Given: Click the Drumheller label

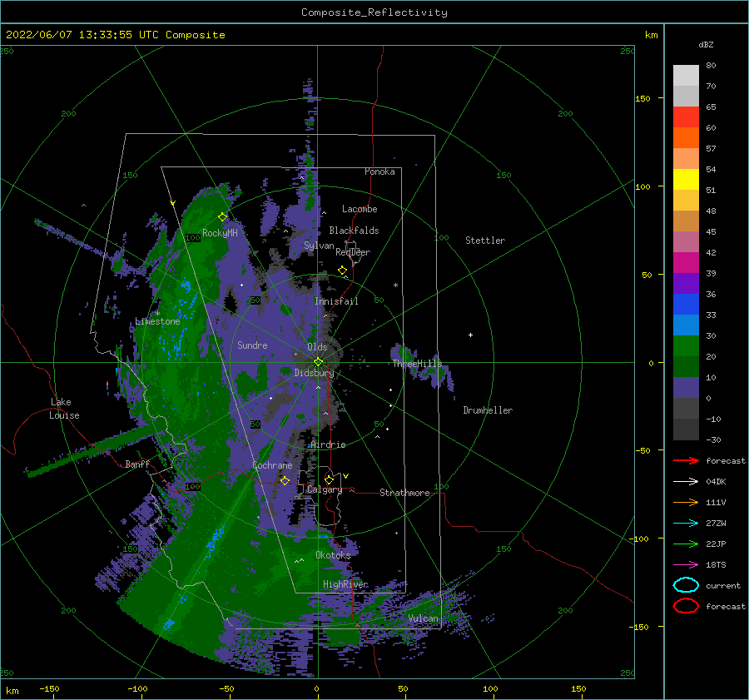Looking at the screenshot, I should point(488,410).
